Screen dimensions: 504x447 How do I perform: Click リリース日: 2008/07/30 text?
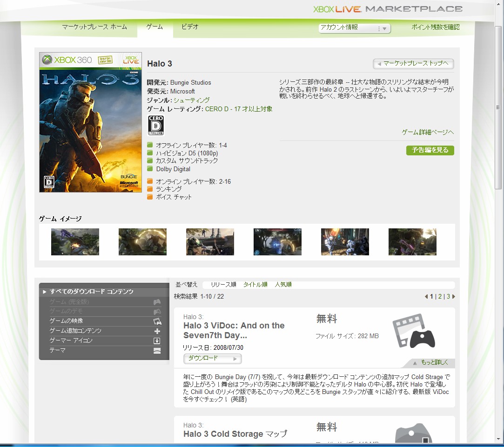click(x=213, y=348)
